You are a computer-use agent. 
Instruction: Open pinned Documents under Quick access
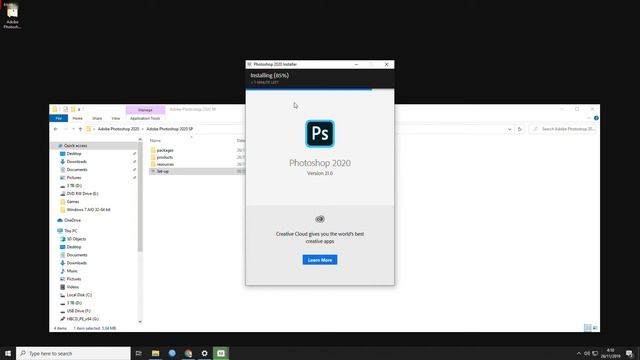tap(77, 169)
